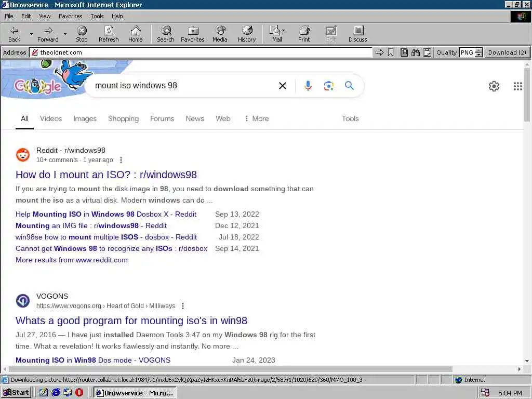Open the VOGONS result options menu

(x=182, y=305)
